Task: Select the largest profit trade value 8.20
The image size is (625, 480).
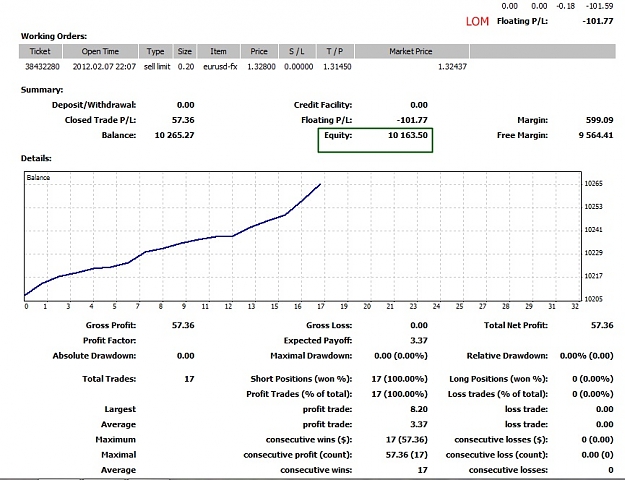Action: 419,409
